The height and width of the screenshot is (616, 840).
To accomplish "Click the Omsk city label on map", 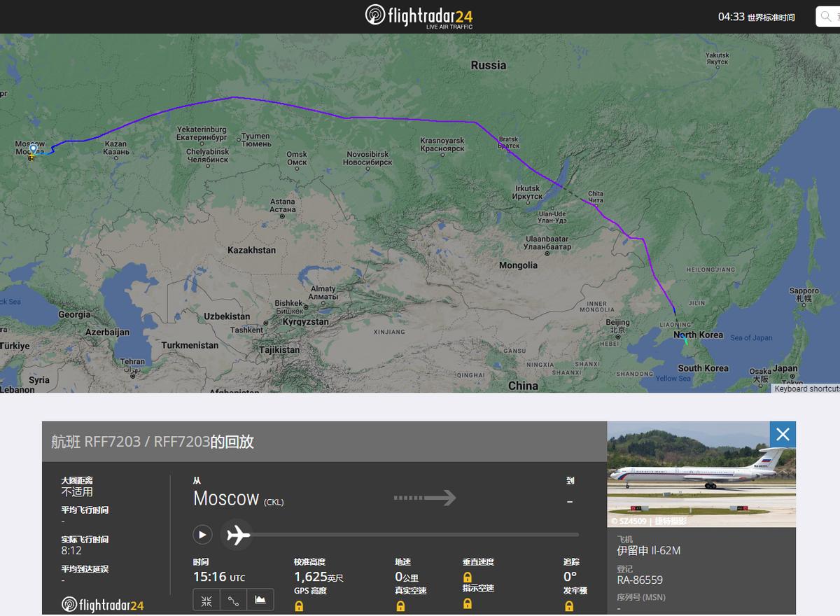I will [297, 158].
